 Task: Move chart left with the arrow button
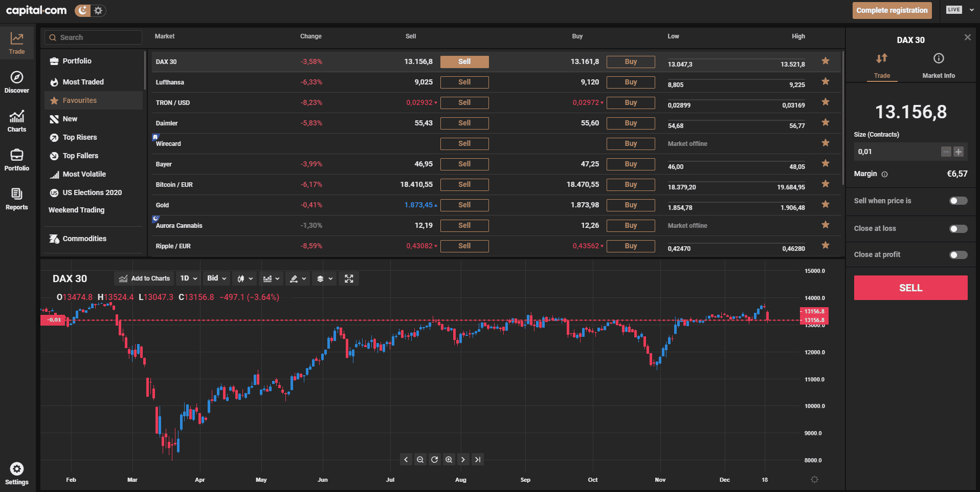click(x=406, y=459)
